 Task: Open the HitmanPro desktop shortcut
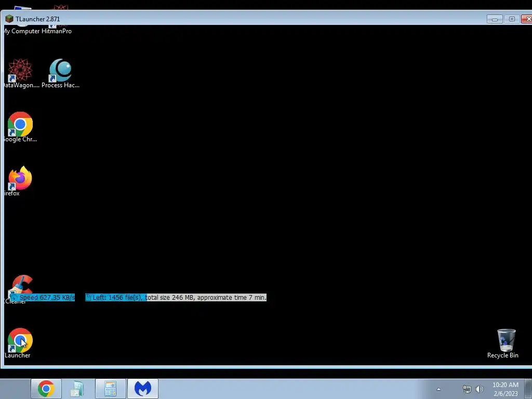click(57, 30)
